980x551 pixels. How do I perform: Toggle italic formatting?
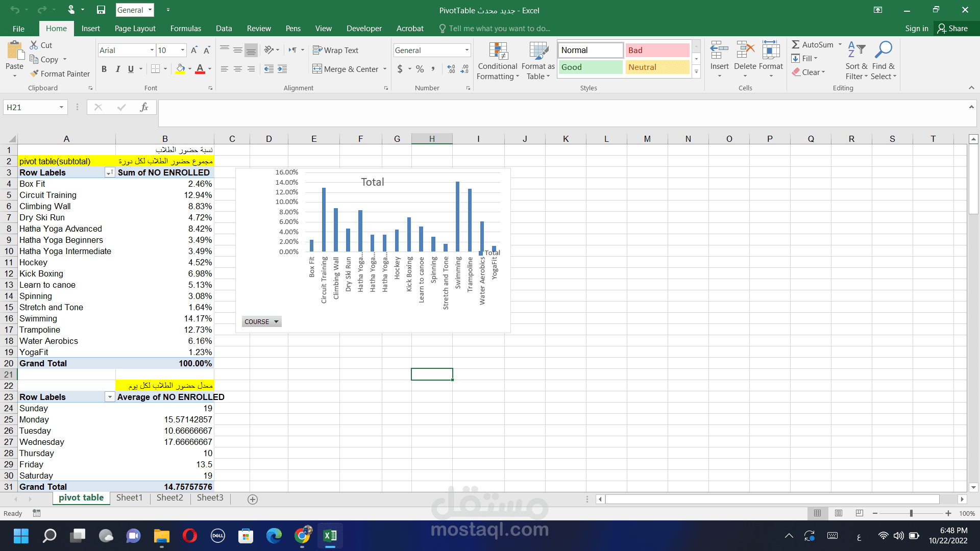tap(118, 69)
